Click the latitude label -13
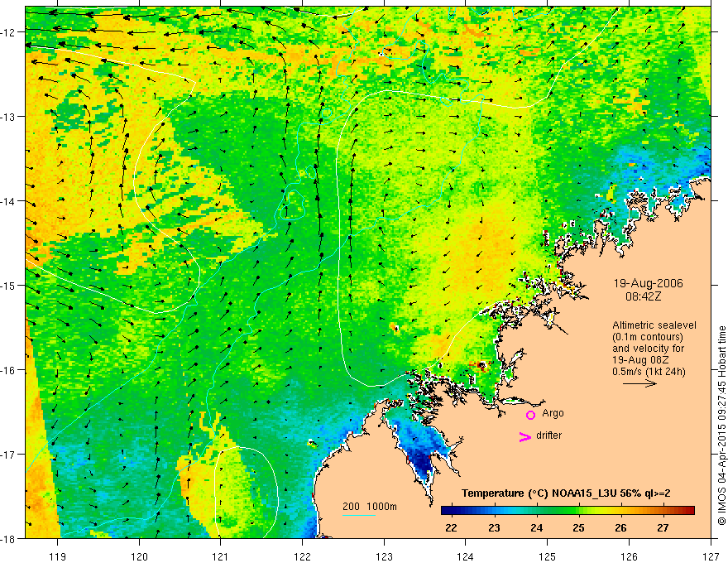The height and width of the screenshot is (563, 728). coord(8,117)
